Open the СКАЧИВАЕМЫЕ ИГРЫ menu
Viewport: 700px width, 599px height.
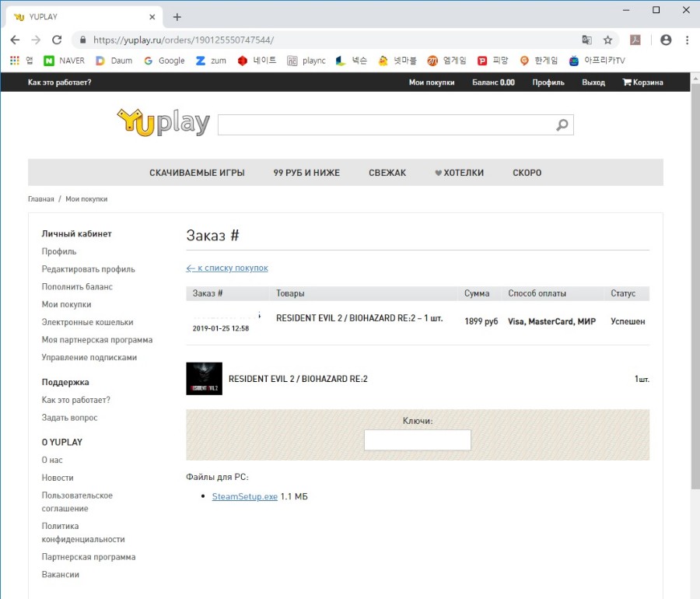pos(197,173)
